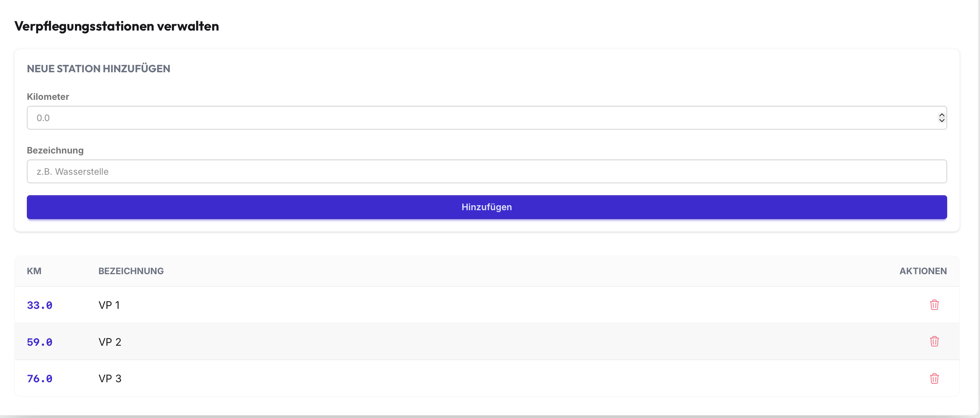
Task: Click the NEUE STATION HINZUFÜGEN section title
Action: pyautogui.click(x=98, y=69)
